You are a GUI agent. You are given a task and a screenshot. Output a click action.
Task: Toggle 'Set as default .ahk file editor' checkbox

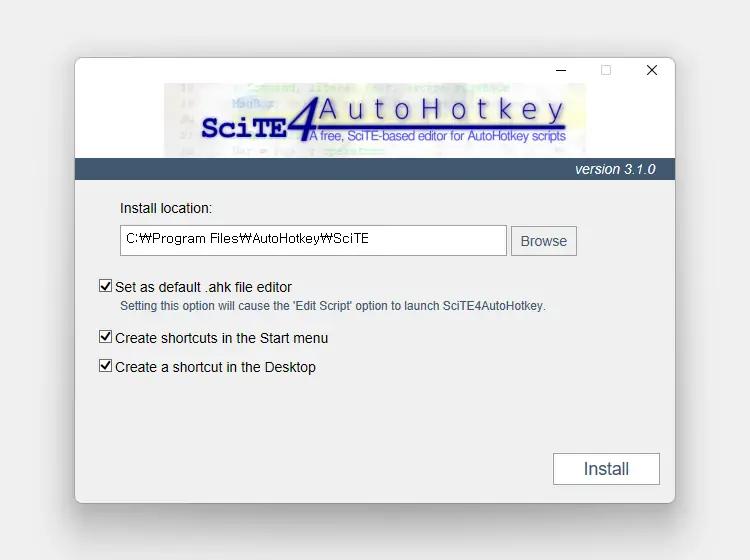105,286
